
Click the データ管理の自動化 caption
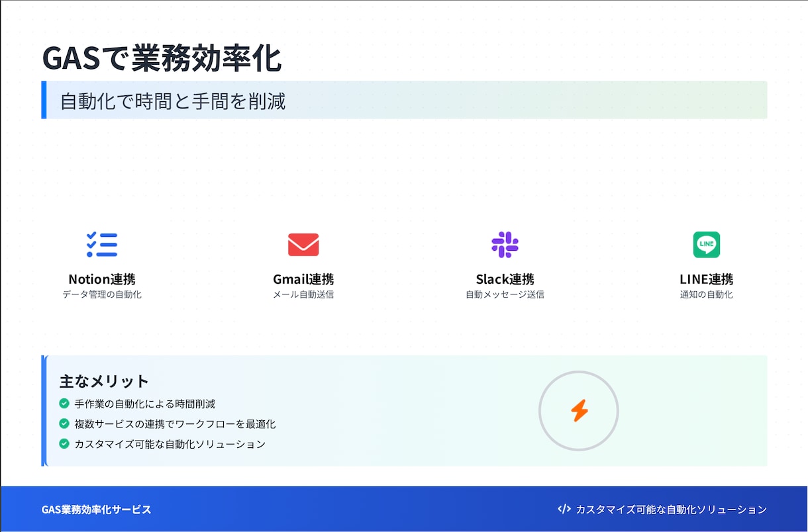pyautogui.click(x=102, y=294)
